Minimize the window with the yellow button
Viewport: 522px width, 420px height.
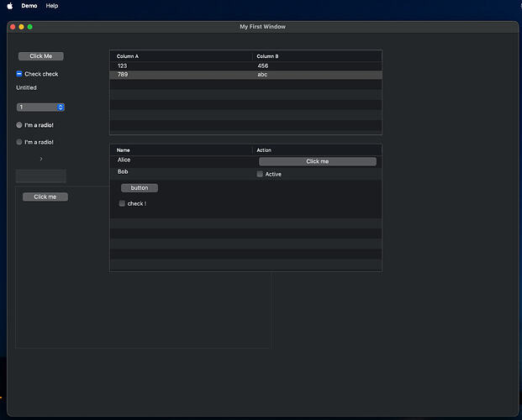pos(21,27)
